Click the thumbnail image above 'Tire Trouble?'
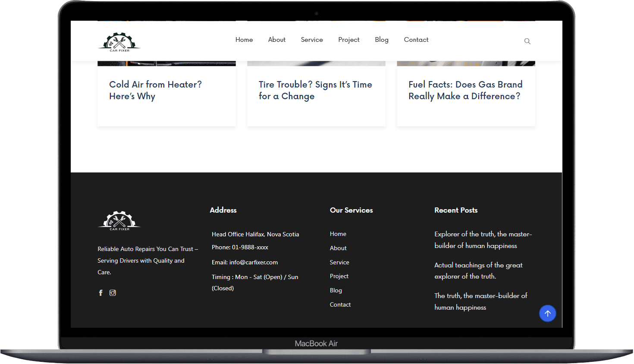 click(x=316, y=63)
